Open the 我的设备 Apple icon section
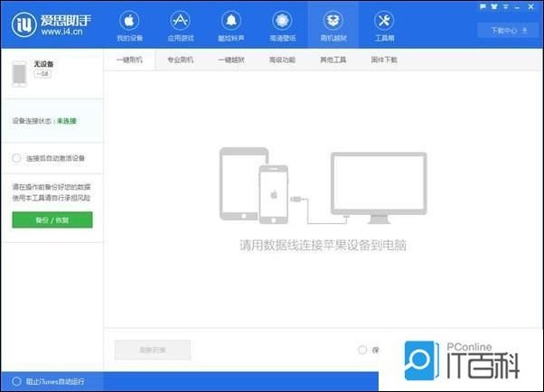Viewport: 544px width, 392px height. coord(129,25)
